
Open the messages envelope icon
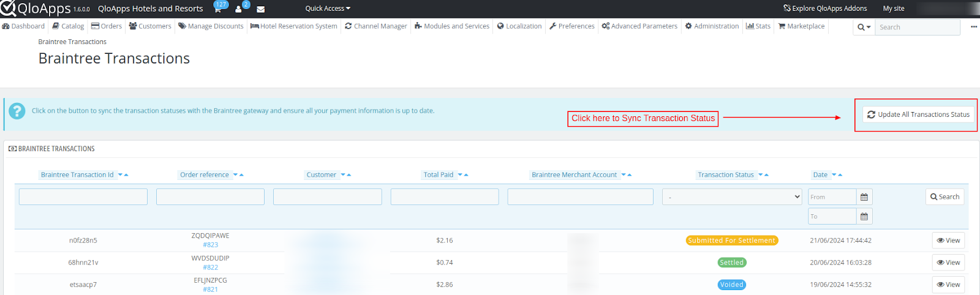coord(260,9)
